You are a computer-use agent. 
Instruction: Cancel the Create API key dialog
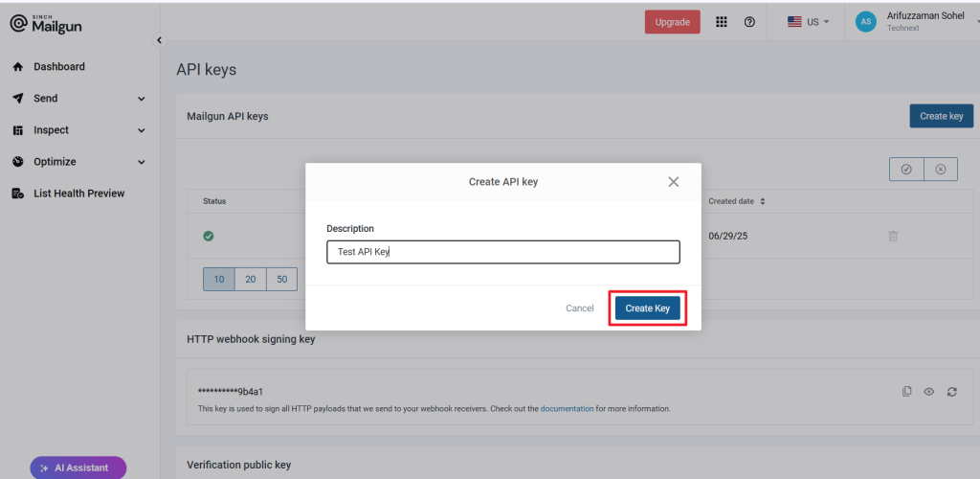pyautogui.click(x=579, y=308)
